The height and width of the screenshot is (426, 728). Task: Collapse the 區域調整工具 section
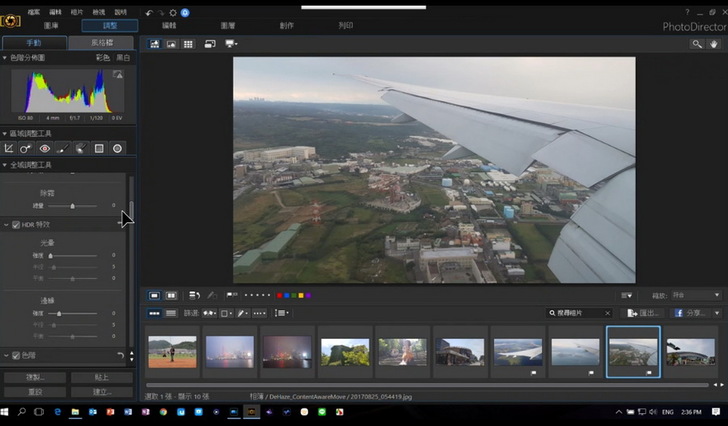point(5,133)
